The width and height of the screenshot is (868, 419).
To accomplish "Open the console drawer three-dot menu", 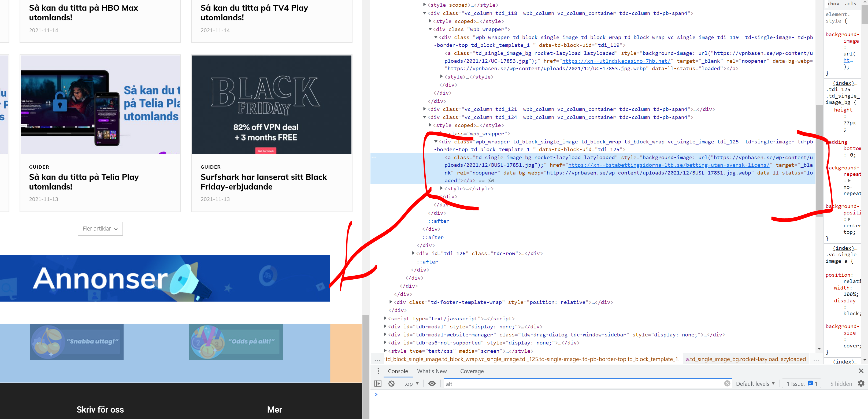I will [x=378, y=371].
